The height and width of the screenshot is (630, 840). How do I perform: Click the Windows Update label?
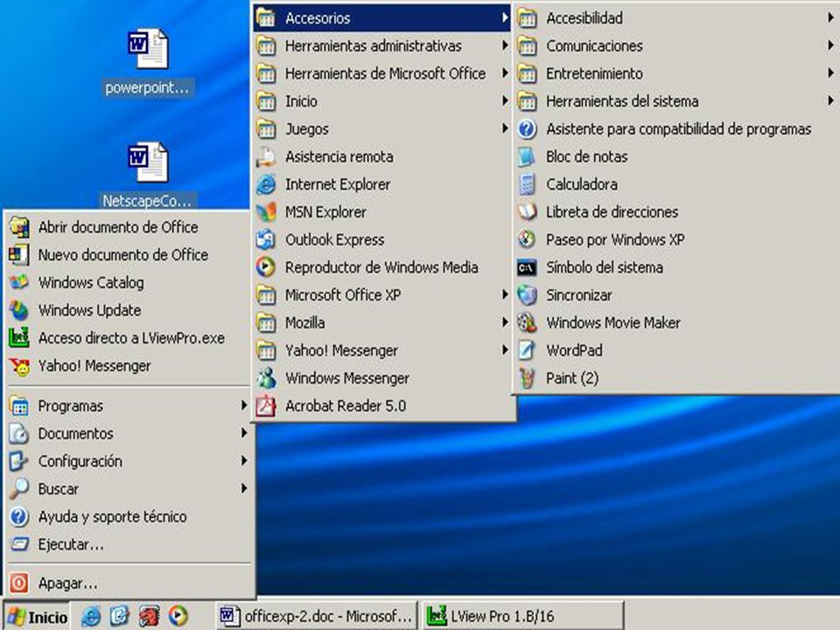click(89, 310)
